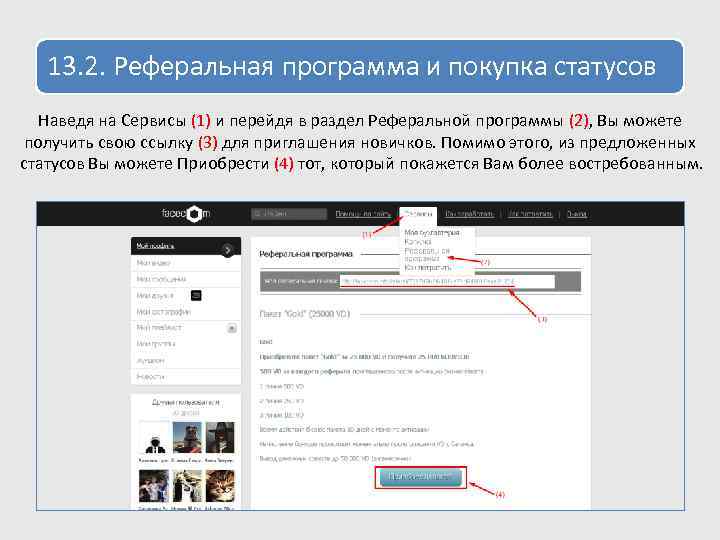The height and width of the screenshot is (540, 720).
Task: Open the group photo user thumbnail
Action: 154,486
